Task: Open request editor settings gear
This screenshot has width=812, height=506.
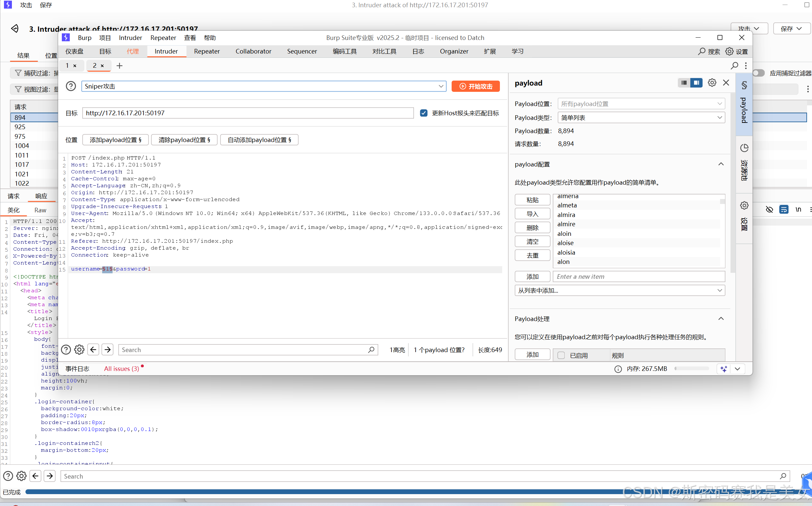Action: coord(79,350)
